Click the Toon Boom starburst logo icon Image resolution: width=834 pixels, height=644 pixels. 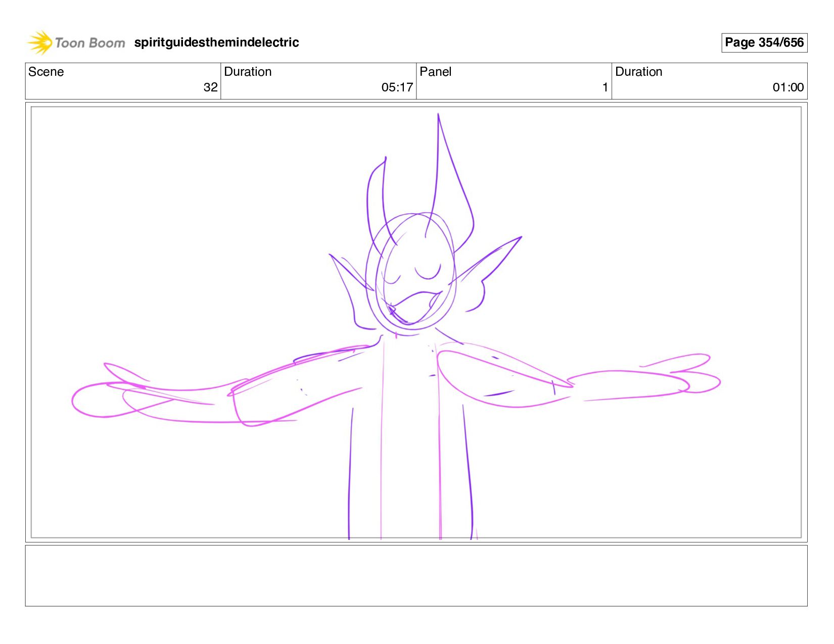[x=40, y=42]
